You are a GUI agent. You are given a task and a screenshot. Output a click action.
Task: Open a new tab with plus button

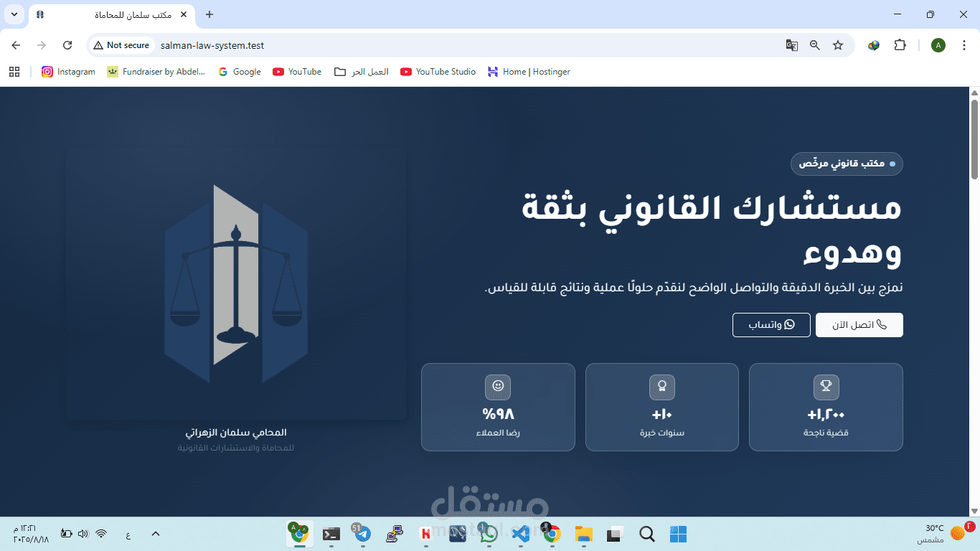(209, 14)
